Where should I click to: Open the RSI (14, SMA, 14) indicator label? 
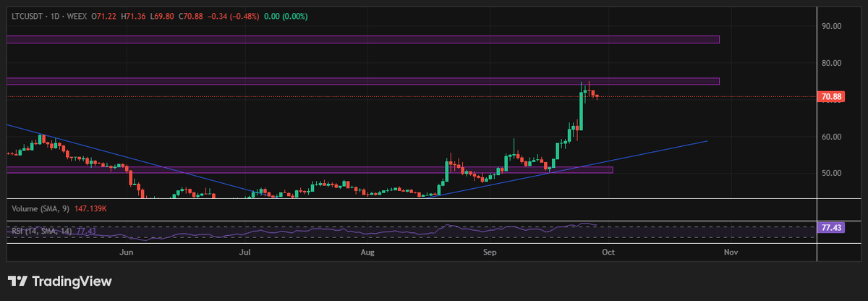pos(42,231)
